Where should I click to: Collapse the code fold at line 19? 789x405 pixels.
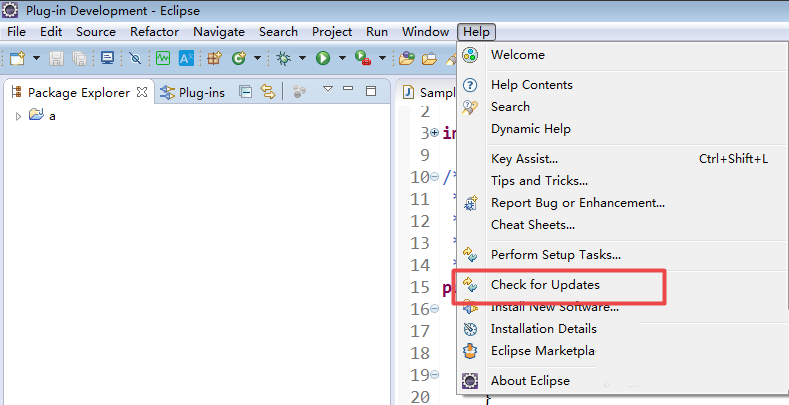point(435,375)
